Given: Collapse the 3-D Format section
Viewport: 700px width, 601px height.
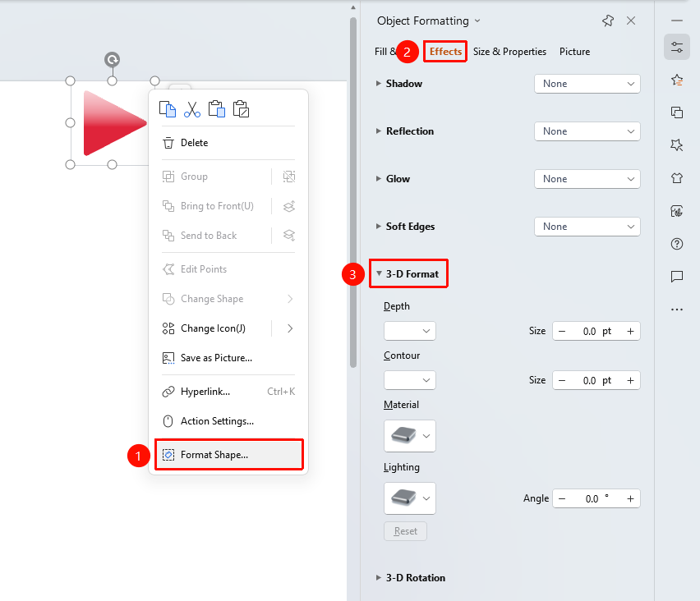Looking at the screenshot, I should click(x=379, y=273).
